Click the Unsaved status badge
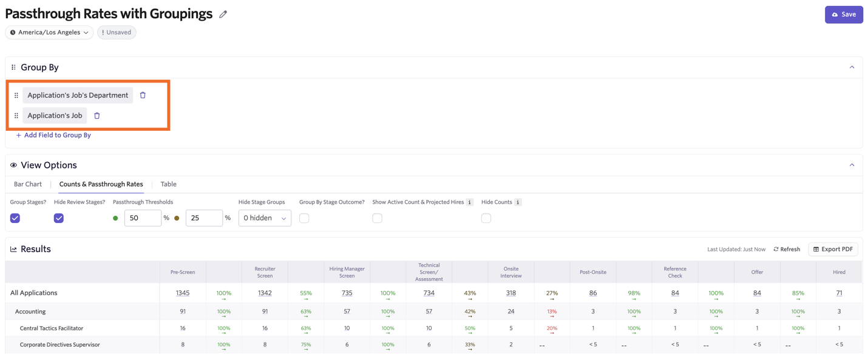Viewport: 868px width, 354px height. click(x=117, y=32)
